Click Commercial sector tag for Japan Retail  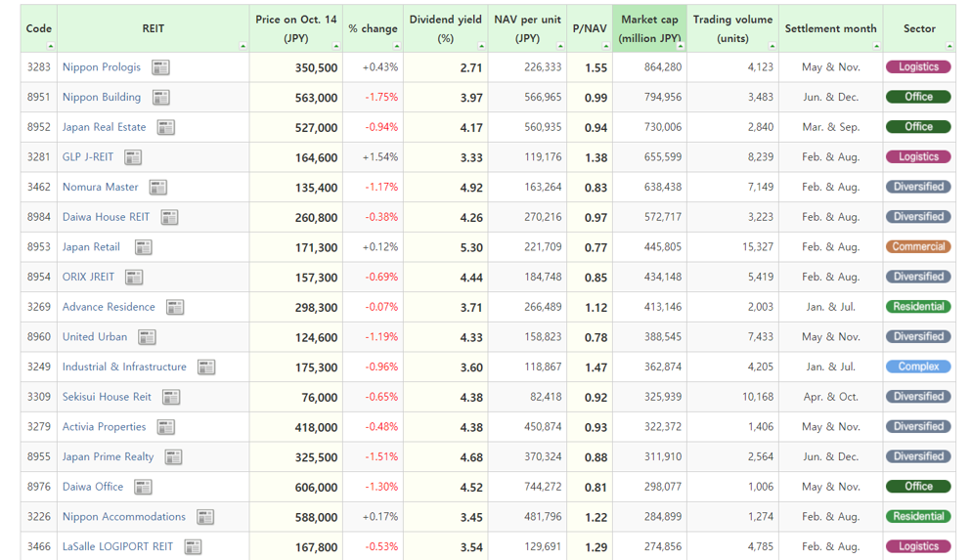[x=918, y=246]
